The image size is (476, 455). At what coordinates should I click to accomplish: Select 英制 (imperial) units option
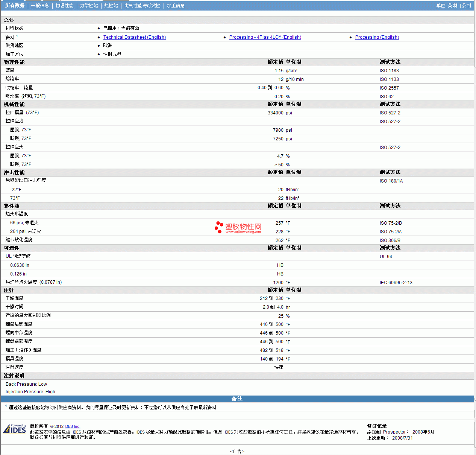(452, 6)
